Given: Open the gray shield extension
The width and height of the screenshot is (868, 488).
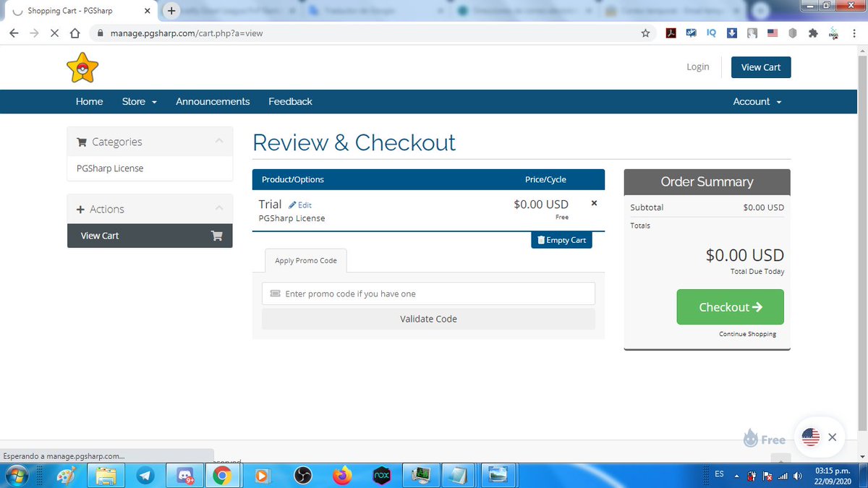Looking at the screenshot, I should pos(793,33).
